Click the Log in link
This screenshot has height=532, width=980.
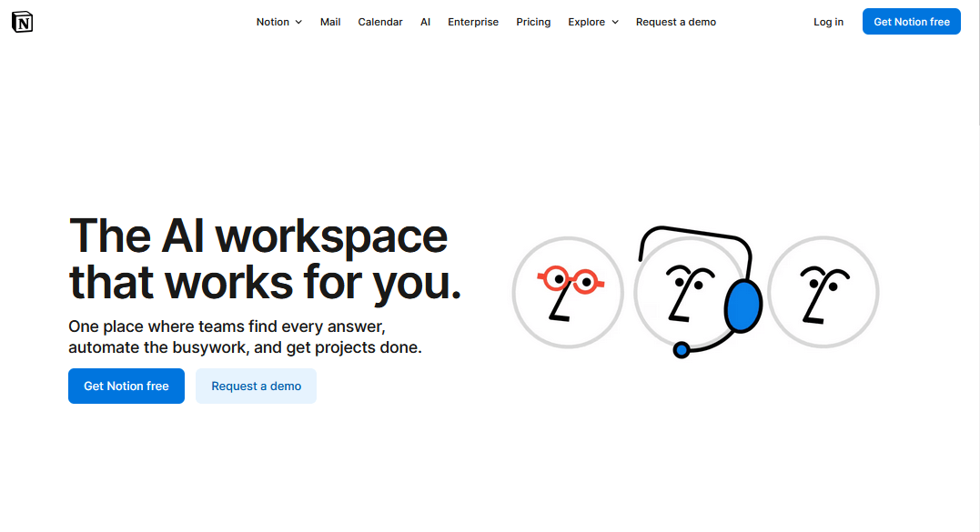(x=828, y=22)
